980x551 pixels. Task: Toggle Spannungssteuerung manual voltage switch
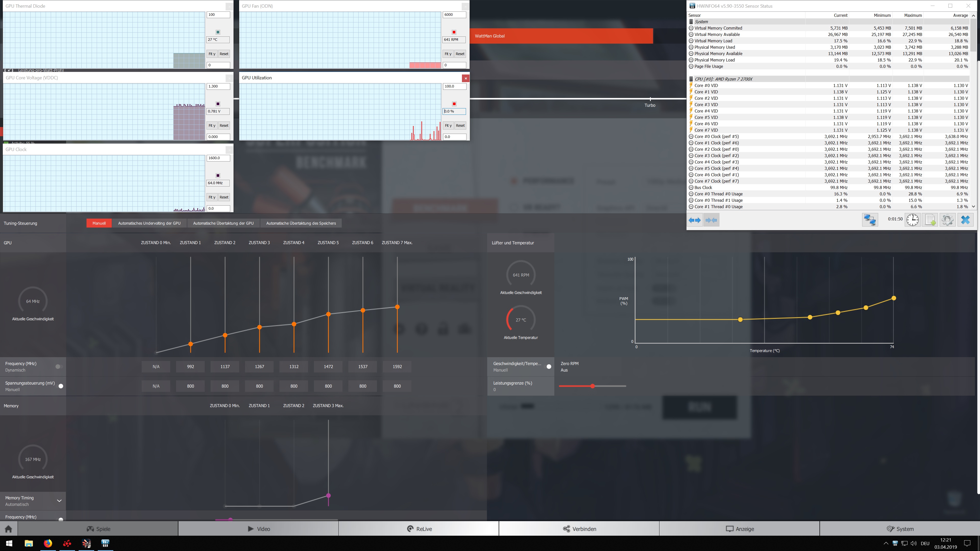pos(60,386)
